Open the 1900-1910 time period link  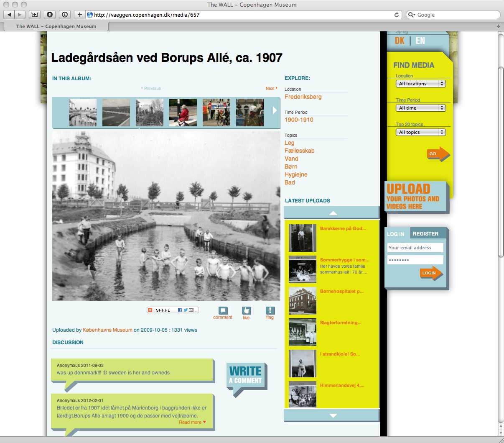pyautogui.click(x=299, y=120)
